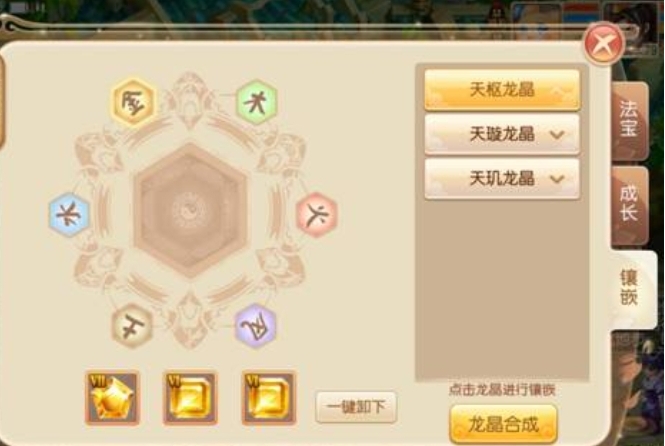Close the dragon crystal inlay panel

(604, 44)
